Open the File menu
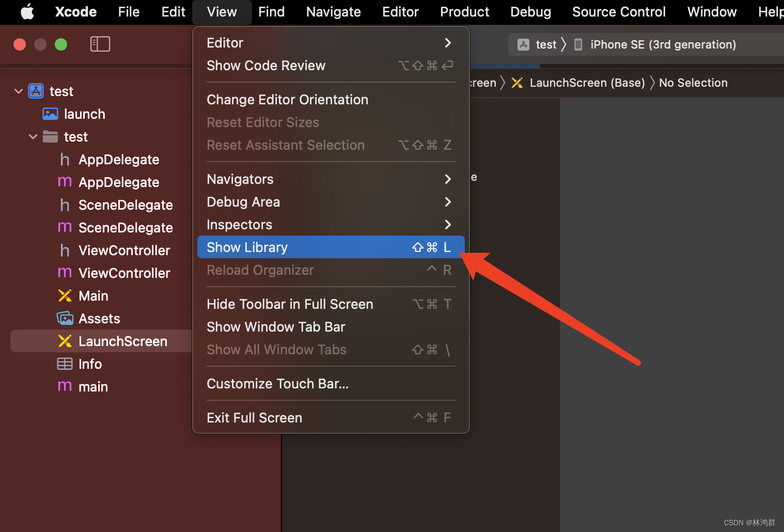Image resolution: width=784 pixels, height=532 pixels. pyautogui.click(x=129, y=12)
